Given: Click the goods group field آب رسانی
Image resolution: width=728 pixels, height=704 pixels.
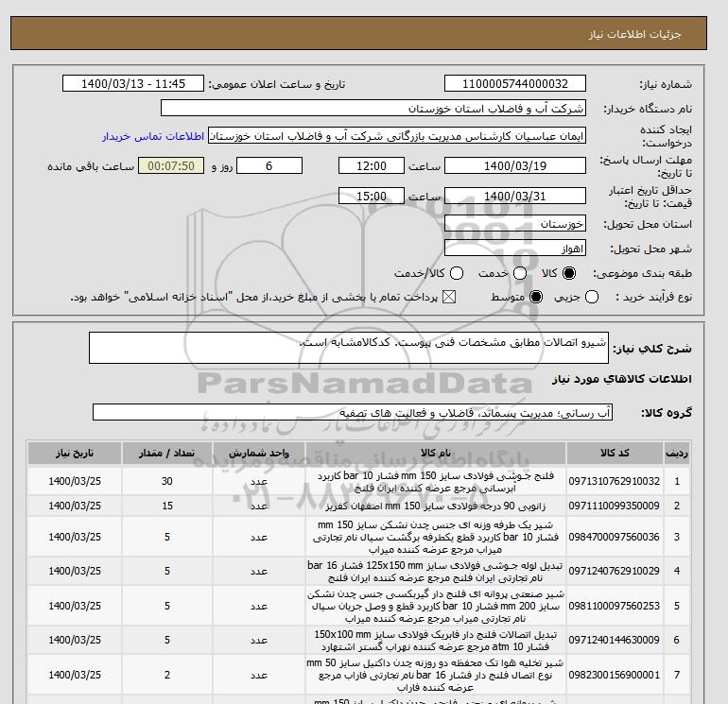Looking at the screenshot, I should 353,412.
